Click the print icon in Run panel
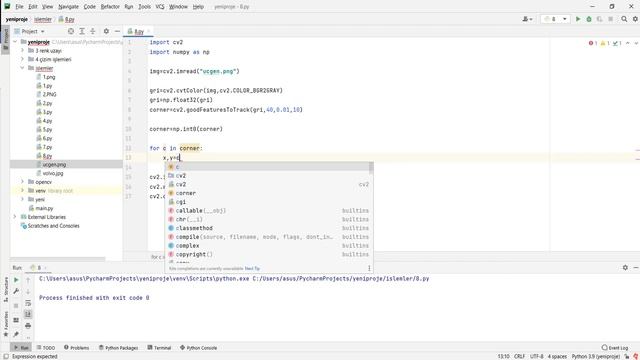640x360 pixels. coord(28,326)
